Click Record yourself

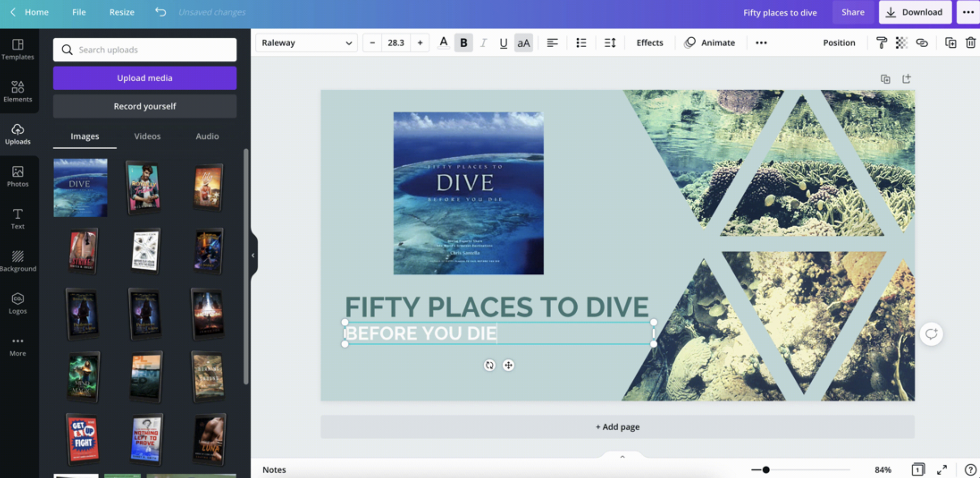(x=144, y=106)
